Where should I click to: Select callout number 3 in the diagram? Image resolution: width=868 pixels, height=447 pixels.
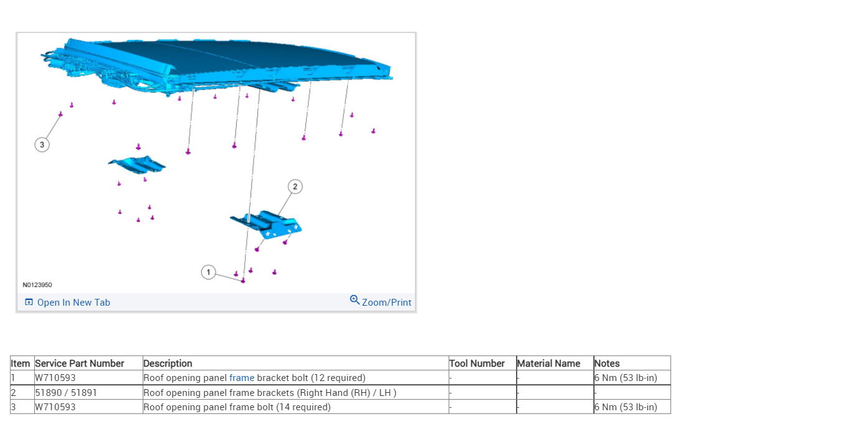click(x=42, y=144)
